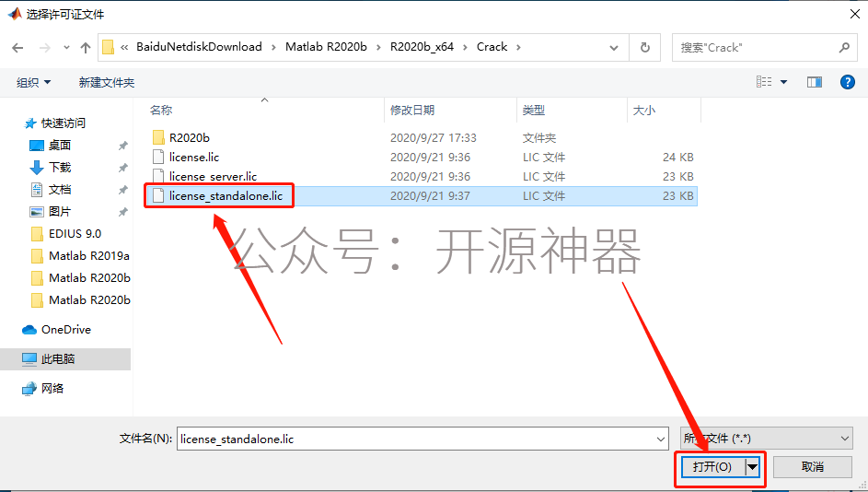The width and height of the screenshot is (868, 492).
Task: Go up one folder level
Action: 86,48
